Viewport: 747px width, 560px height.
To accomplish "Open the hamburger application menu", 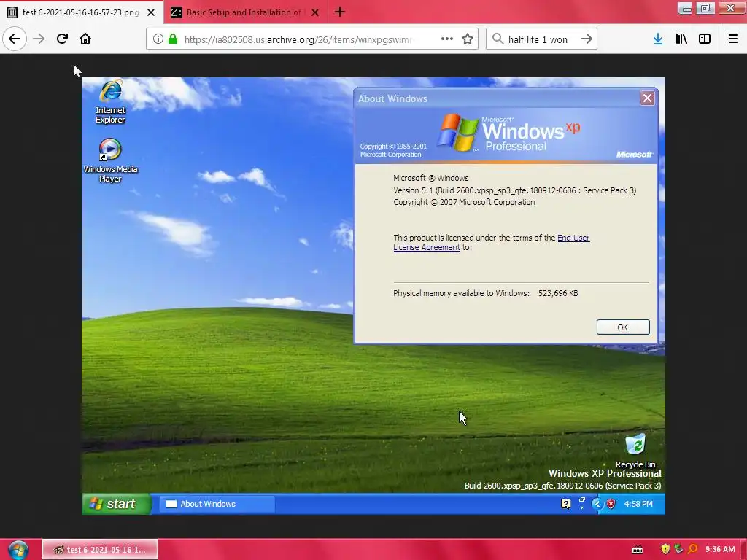I will [732, 39].
